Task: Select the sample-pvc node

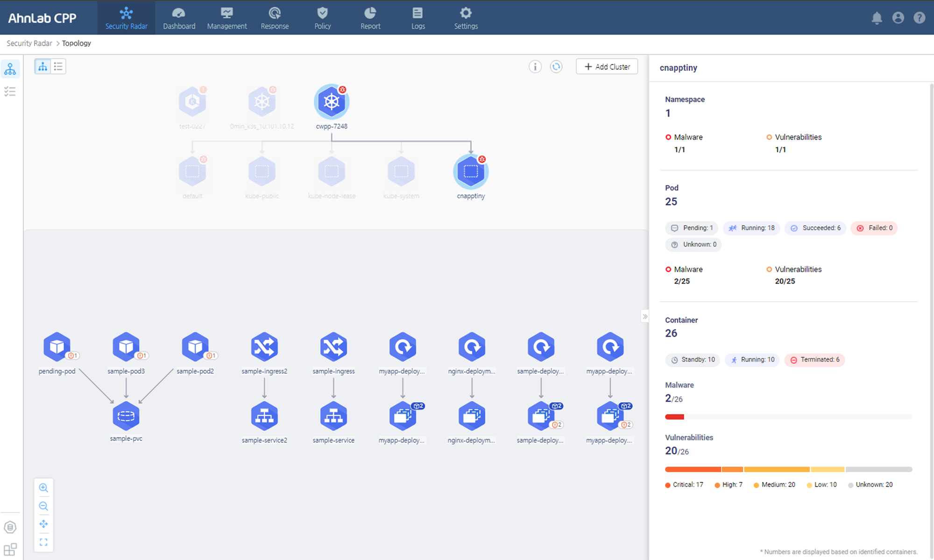Action: pyautogui.click(x=126, y=416)
